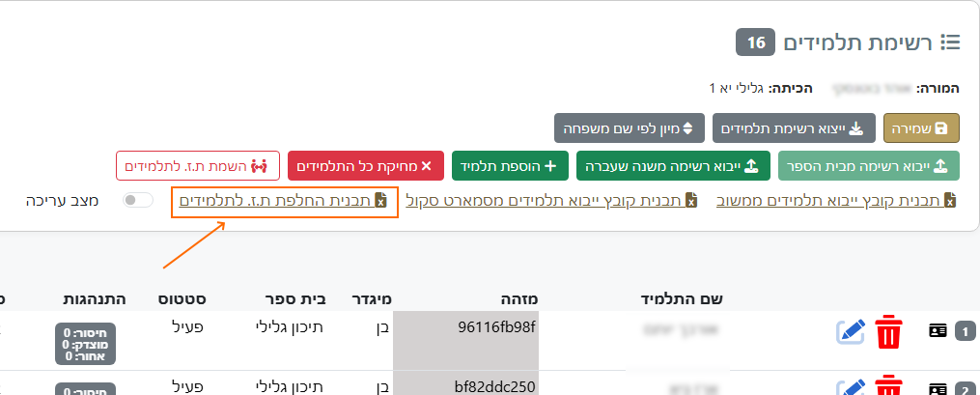980x395 pixels.
Task: Sort students with מיון לפי שם משפחה
Action: click(x=629, y=127)
